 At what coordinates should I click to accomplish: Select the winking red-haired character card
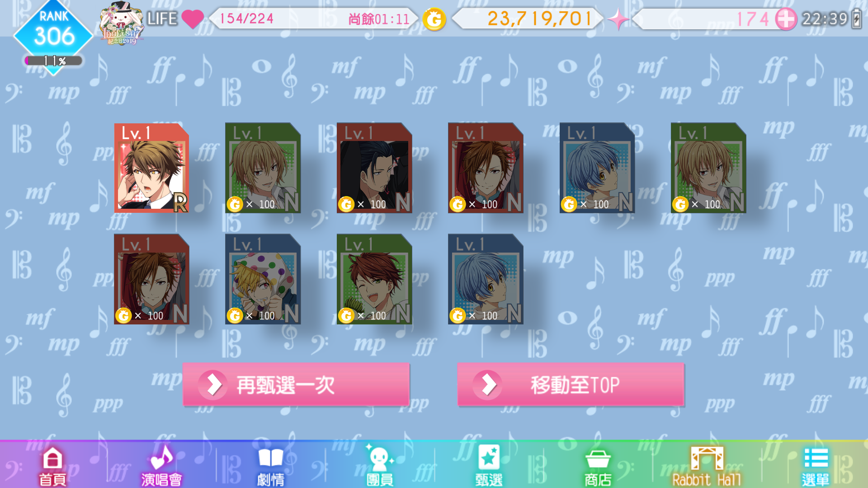[374, 279]
